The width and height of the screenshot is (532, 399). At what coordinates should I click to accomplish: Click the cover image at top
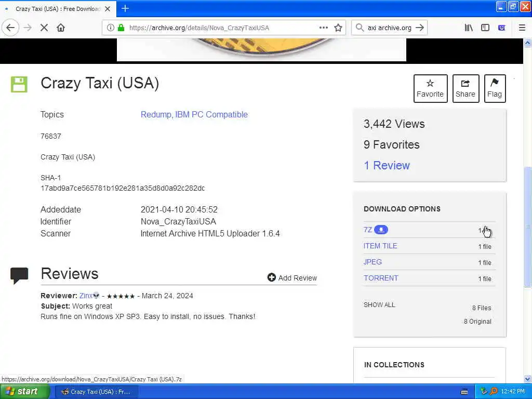[261, 50]
